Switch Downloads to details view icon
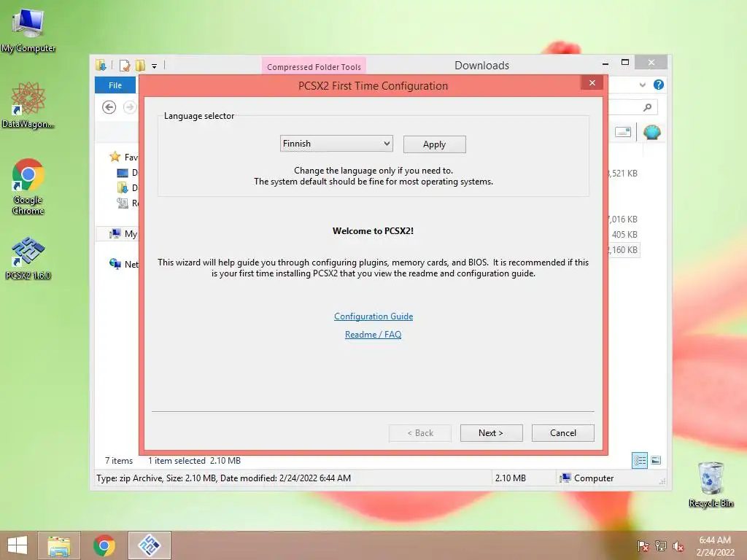This screenshot has height=560, width=747. (x=639, y=461)
